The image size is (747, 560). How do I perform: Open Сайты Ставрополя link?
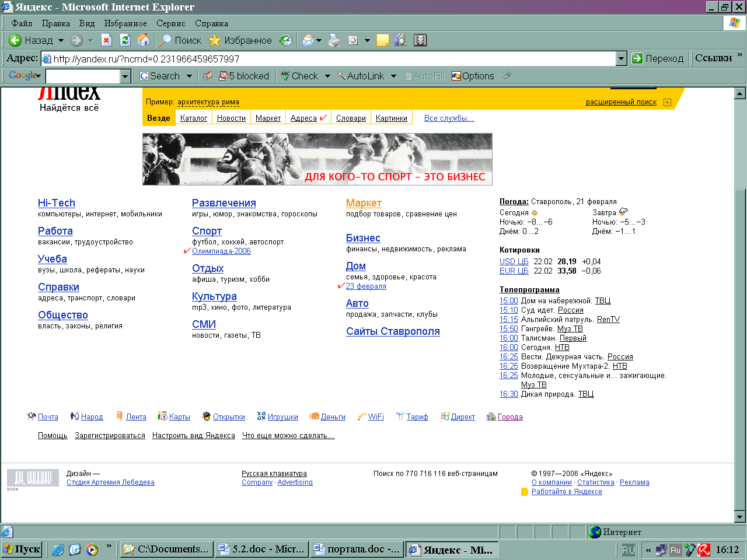[393, 331]
